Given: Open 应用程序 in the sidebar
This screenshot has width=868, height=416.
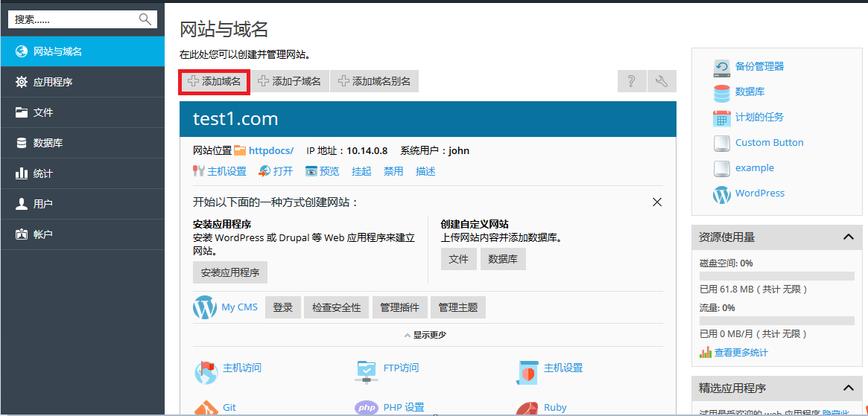Looking at the screenshot, I should (x=53, y=82).
